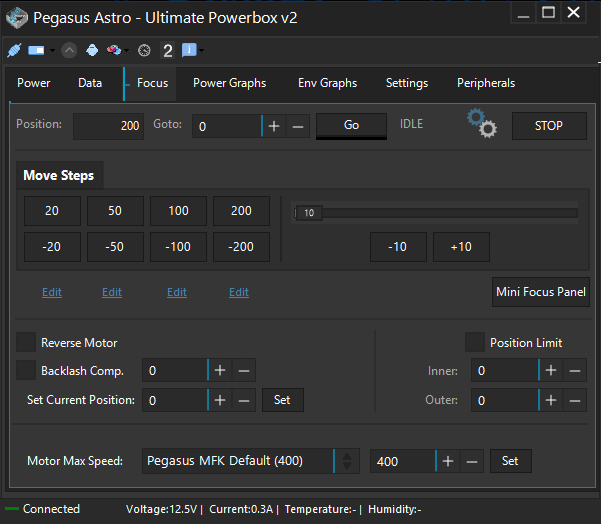The height and width of the screenshot is (524, 601).
Task: Enable the Position Limit checkbox
Action: tap(475, 342)
